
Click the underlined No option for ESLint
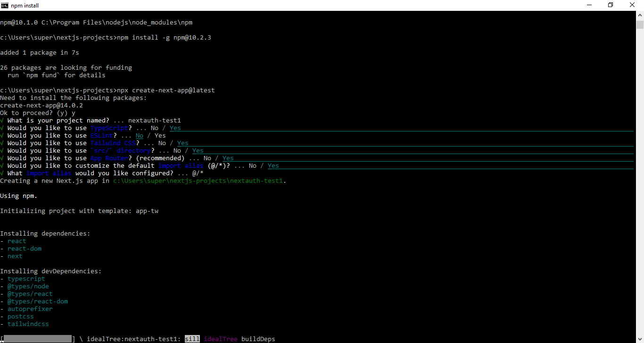point(140,135)
